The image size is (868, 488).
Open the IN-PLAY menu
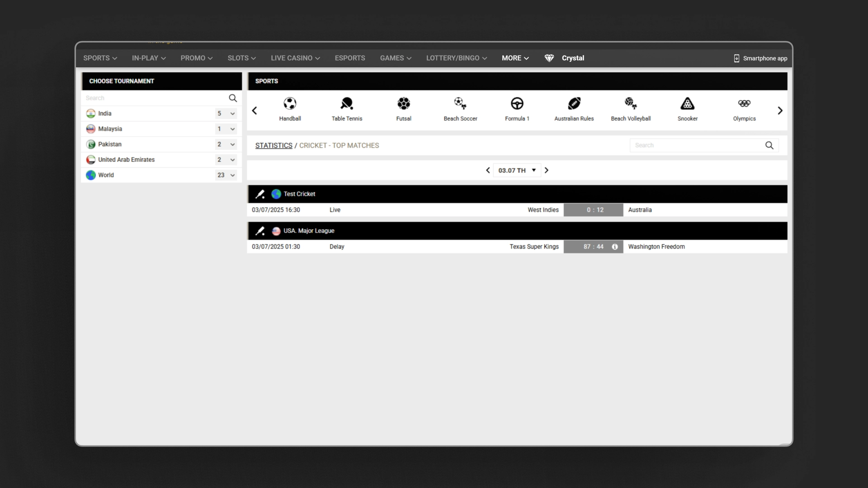[149, 58]
